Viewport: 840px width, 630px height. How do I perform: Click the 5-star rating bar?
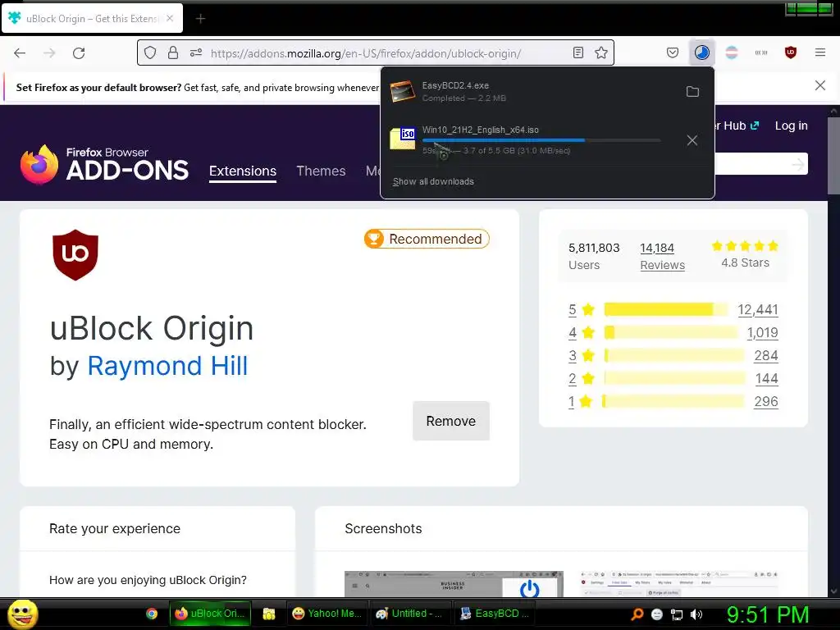pos(666,309)
